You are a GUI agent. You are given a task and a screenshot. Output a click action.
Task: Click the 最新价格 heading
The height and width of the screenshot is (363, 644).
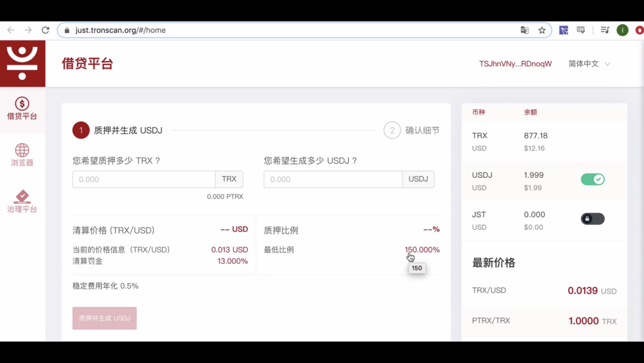(494, 263)
